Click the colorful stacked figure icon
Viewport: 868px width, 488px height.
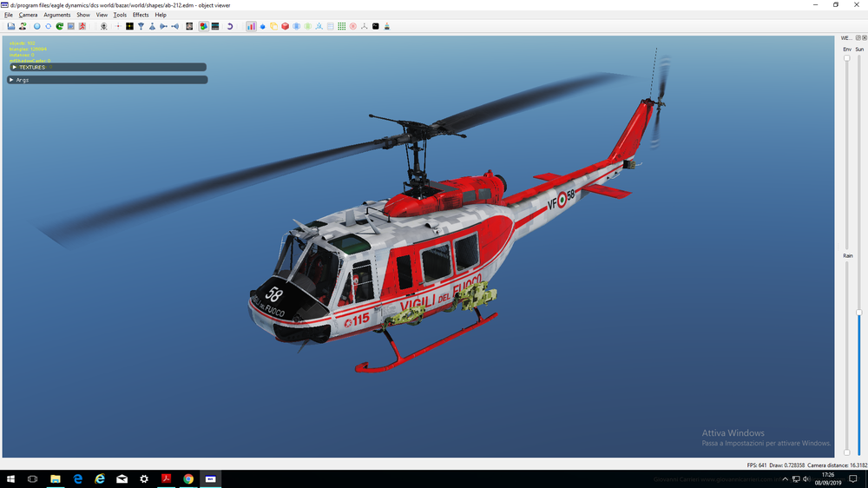[x=387, y=26]
